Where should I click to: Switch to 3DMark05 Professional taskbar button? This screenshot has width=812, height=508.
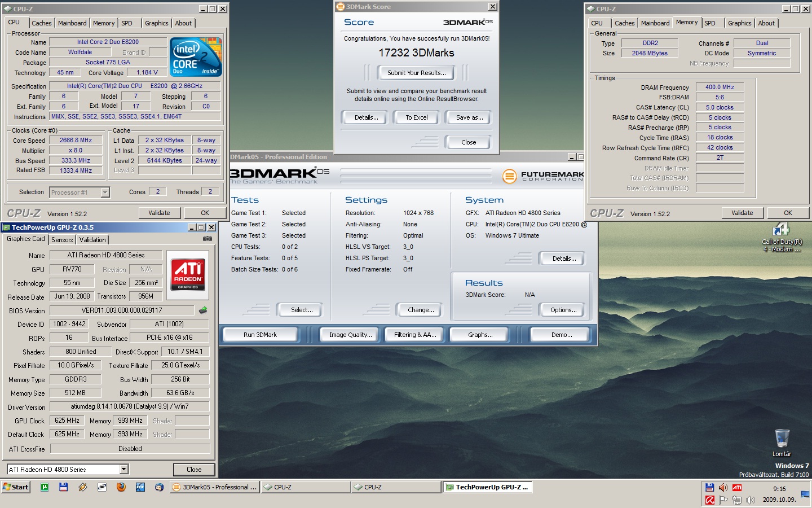point(215,487)
